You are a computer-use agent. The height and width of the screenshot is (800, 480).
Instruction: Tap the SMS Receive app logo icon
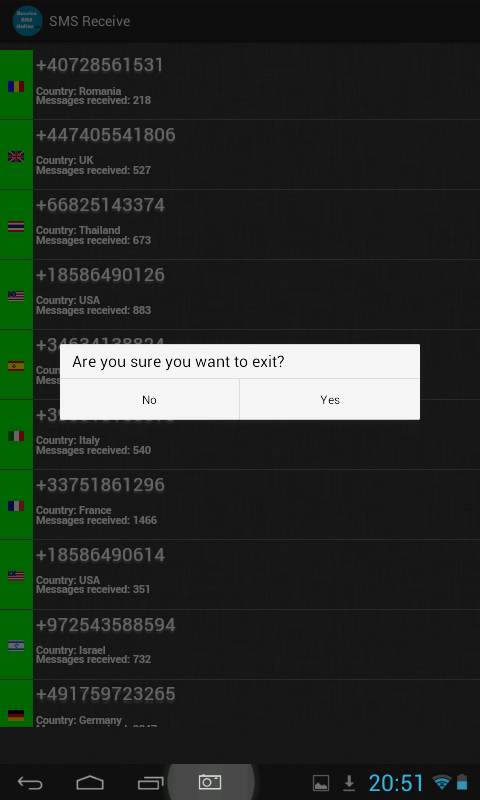[x=27, y=21]
